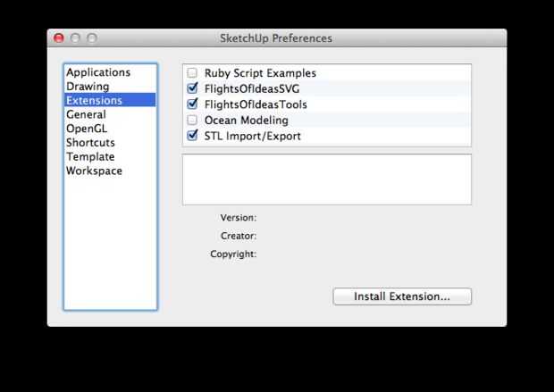Image resolution: width=554 pixels, height=392 pixels.
Task: Untick the STL Import/Export checkbox
Action: (x=192, y=137)
